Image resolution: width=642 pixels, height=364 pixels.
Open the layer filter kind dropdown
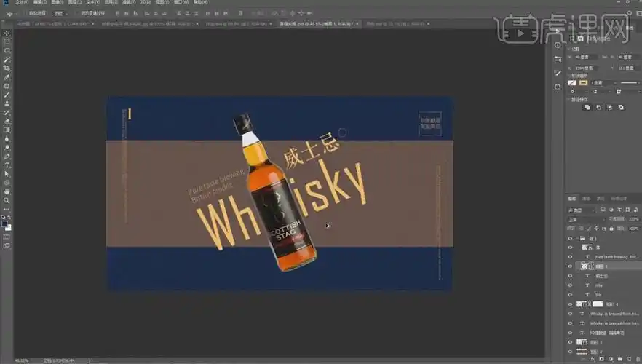[581, 210]
